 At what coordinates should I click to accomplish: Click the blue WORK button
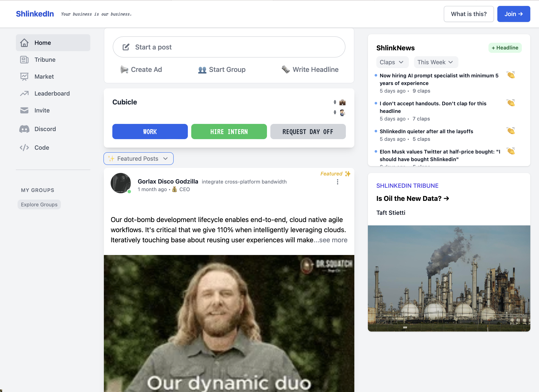click(150, 131)
